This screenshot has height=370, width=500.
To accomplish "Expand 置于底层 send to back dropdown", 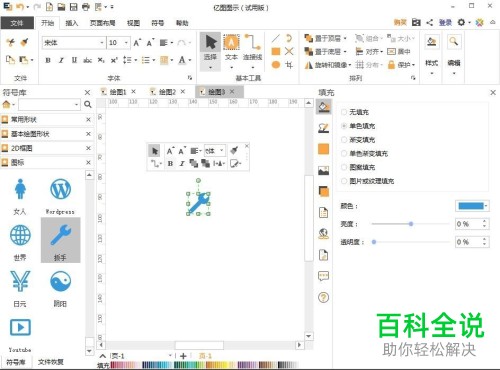I will [x=345, y=51].
